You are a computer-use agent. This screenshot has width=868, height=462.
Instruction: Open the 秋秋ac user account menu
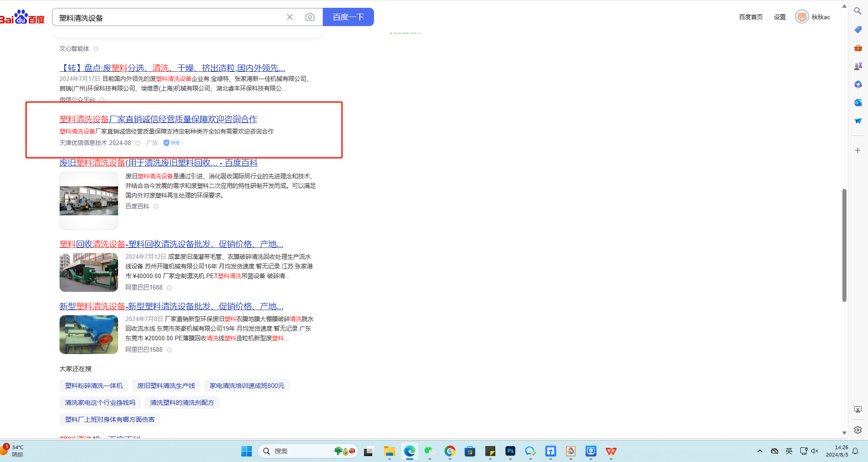click(813, 17)
